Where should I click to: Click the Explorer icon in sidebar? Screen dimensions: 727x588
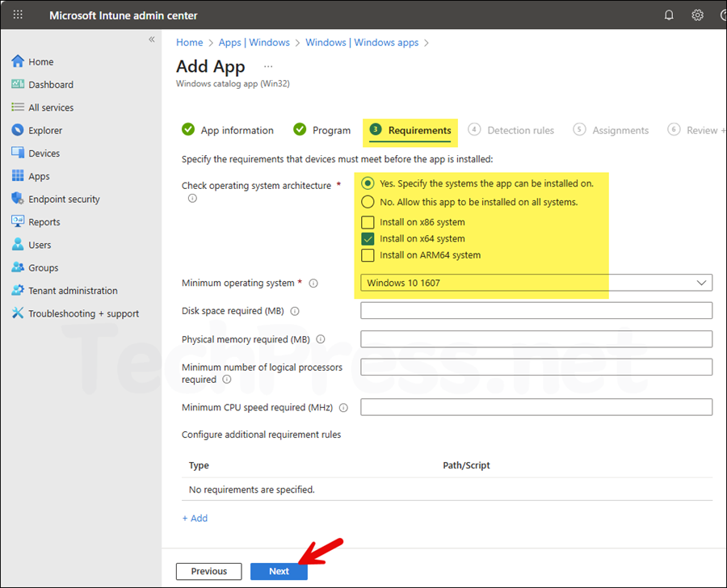point(18,130)
